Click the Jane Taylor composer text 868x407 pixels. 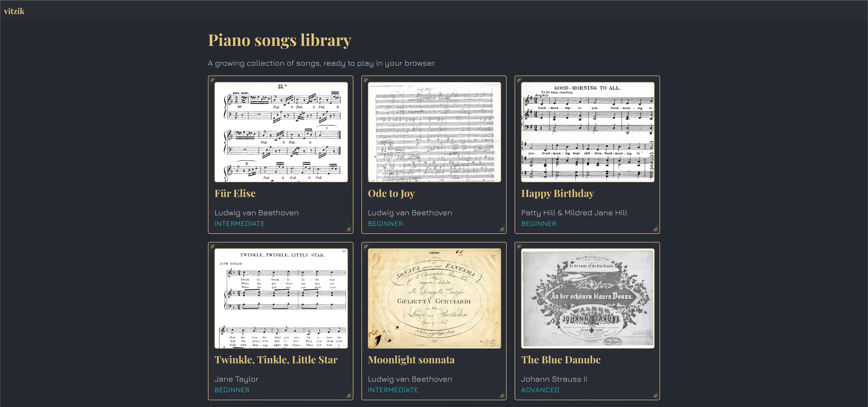236,379
